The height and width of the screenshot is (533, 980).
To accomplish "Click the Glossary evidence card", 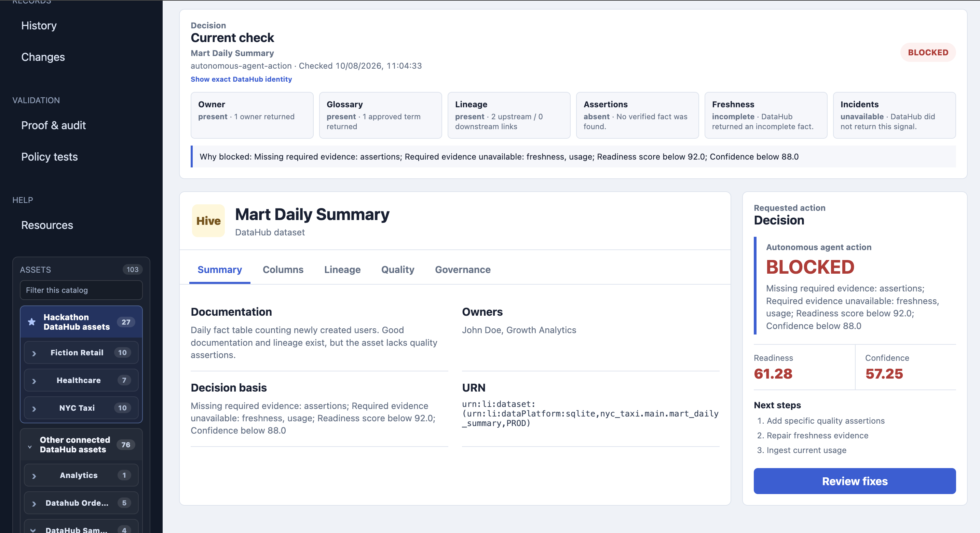I will tap(380, 115).
